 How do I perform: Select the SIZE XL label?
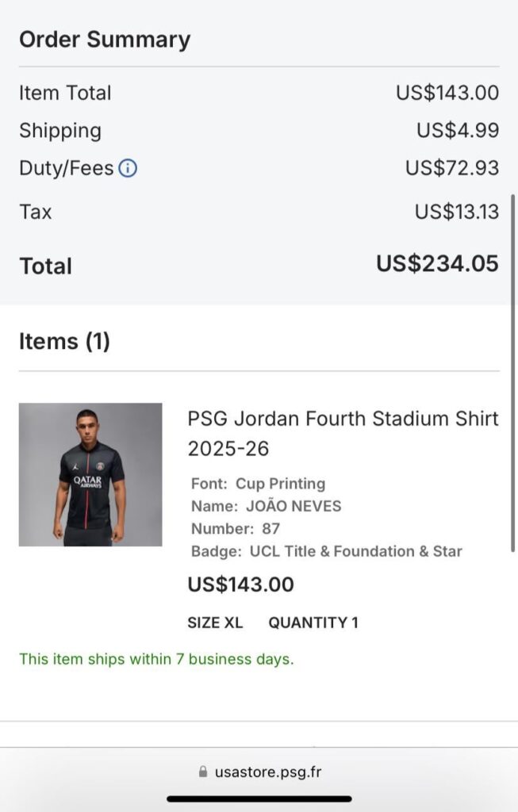click(x=215, y=623)
